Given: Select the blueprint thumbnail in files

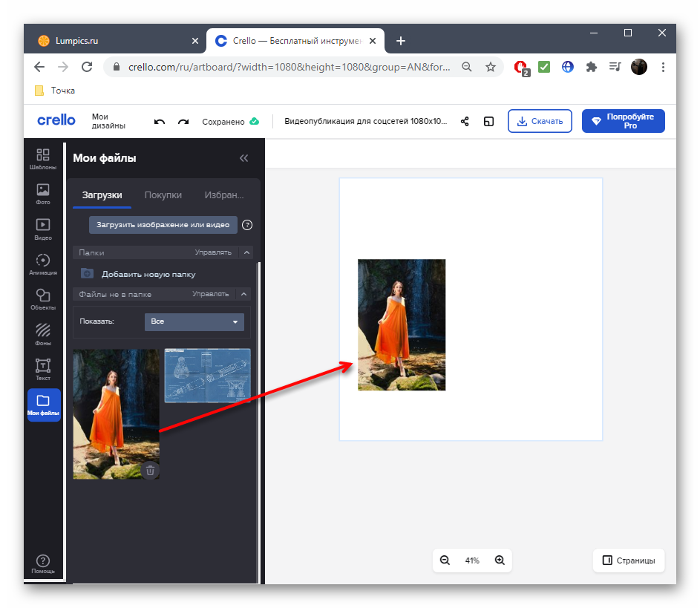Looking at the screenshot, I should 207,376.
